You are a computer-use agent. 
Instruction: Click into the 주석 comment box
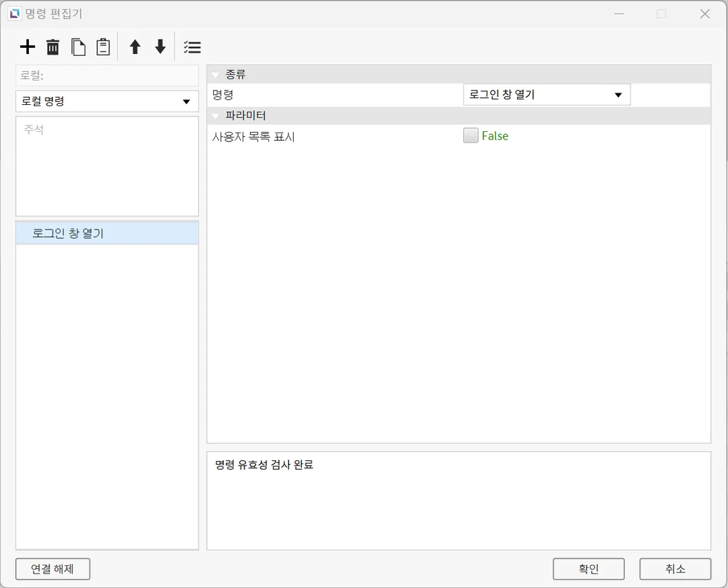pyautogui.click(x=107, y=166)
